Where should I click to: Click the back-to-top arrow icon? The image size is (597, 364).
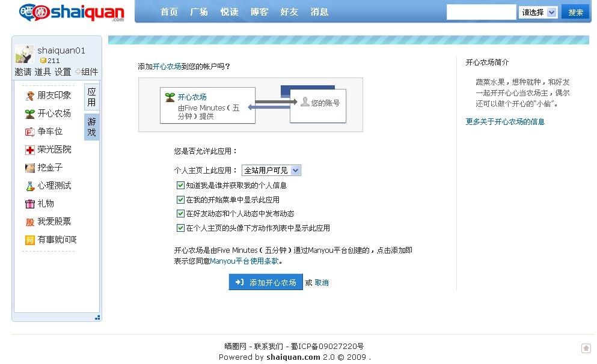[586, 348]
